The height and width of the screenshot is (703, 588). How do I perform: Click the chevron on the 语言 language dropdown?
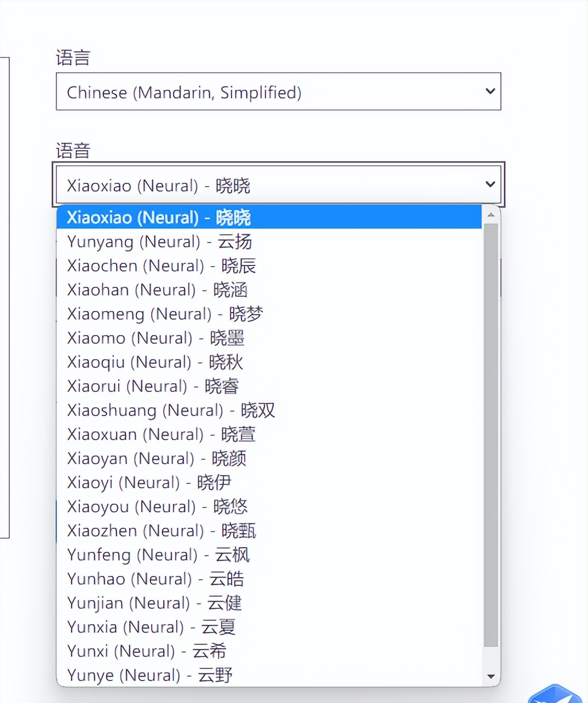[x=489, y=92]
